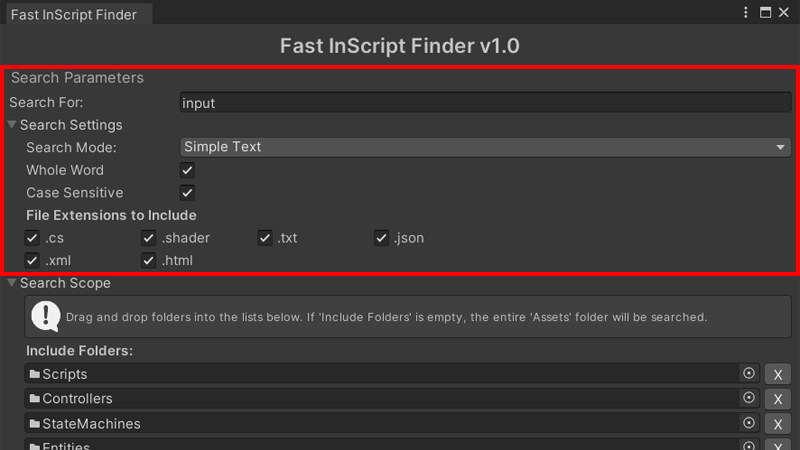Toggle the Whole Word checkbox
The width and height of the screenshot is (800, 450).
tap(187, 170)
